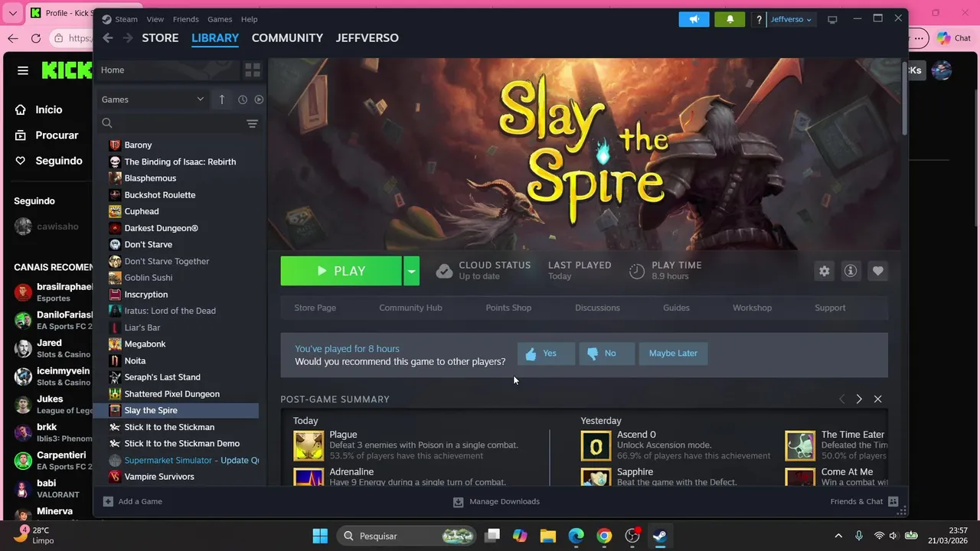Screen dimensions: 980x551
Task: Open the Help menu
Action: tap(249, 19)
